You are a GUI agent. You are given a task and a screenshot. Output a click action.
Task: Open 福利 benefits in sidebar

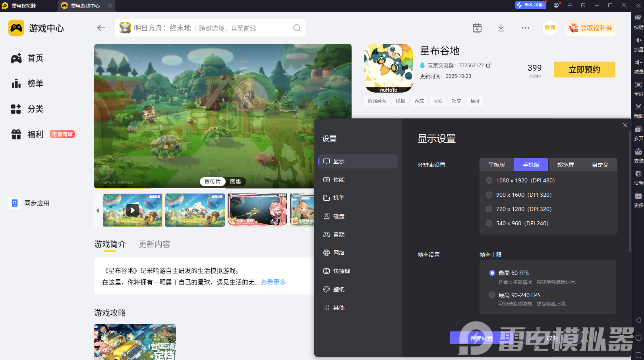tap(27, 134)
